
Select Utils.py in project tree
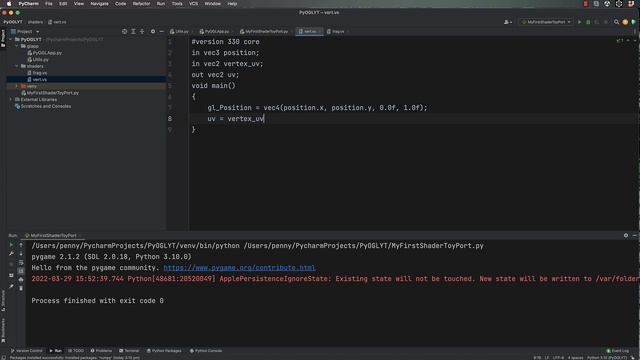[38, 60]
